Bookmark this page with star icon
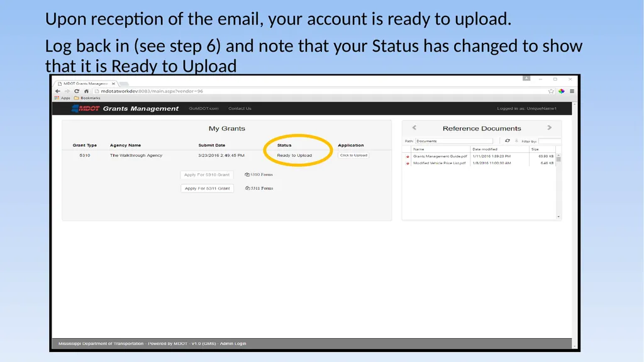644x362 pixels. coord(551,91)
